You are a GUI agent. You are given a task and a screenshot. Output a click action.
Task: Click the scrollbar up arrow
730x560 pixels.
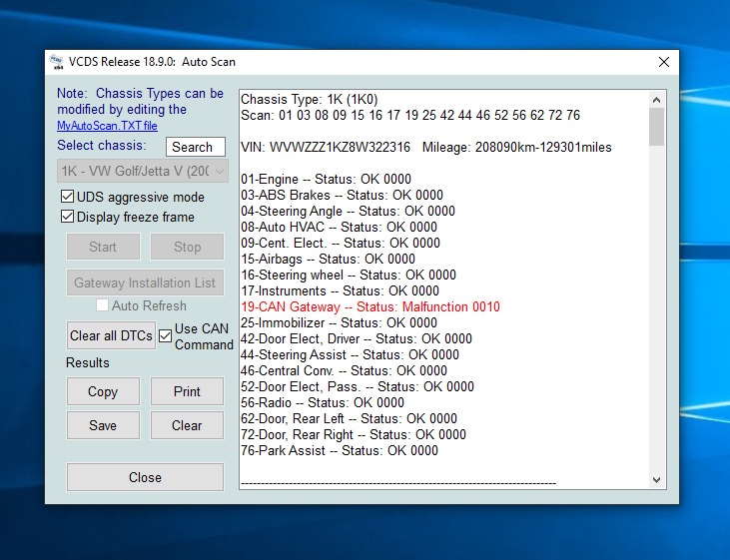pos(656,99)
